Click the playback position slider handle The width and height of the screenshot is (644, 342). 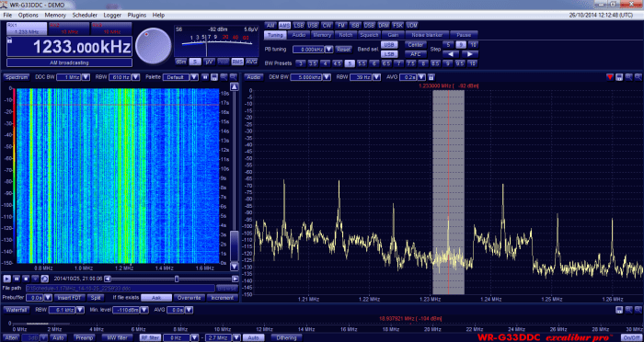(177, 279)
